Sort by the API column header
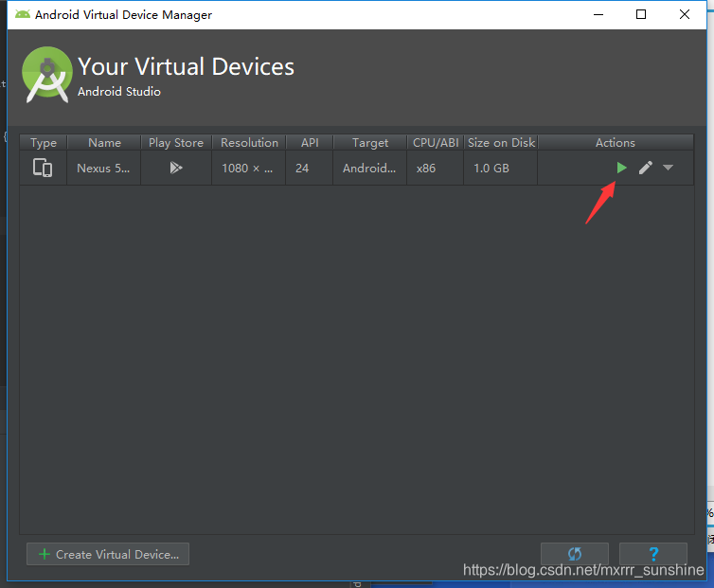Viewport: 714px width, 588px height. click(310, 143)
